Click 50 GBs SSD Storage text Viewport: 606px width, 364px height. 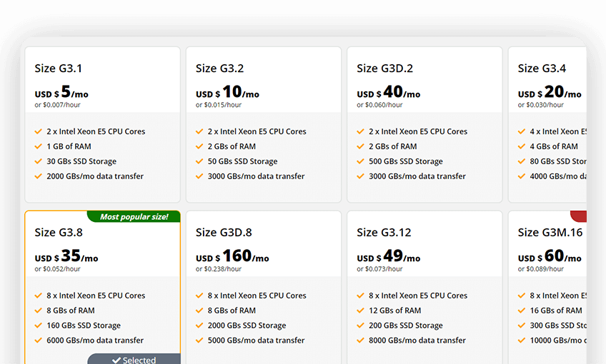tap(243, 161)
